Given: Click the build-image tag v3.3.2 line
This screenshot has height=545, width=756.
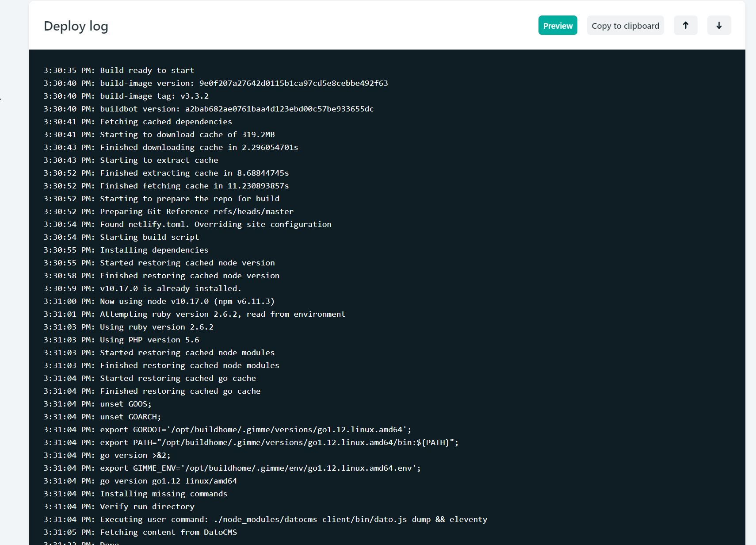Looking at the screenshot, I should (126, 96).
